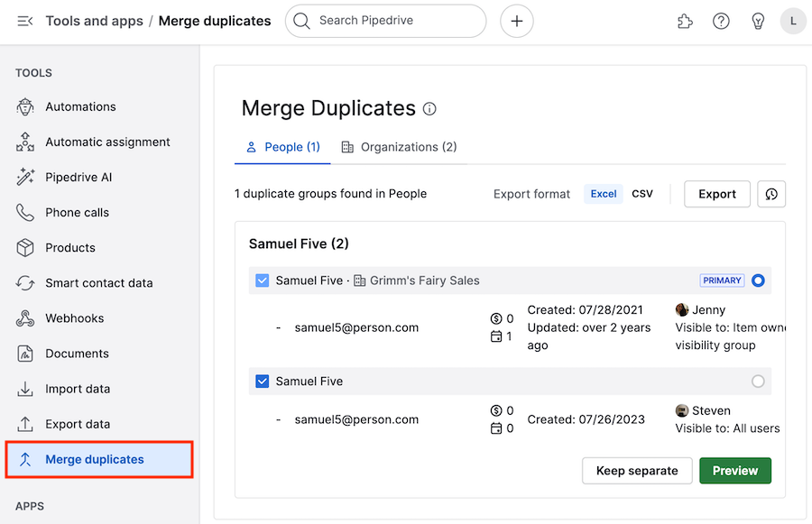The height and width of the screenshot is (524, 812).
Task: Click the PRIMARY badge
Action: tap(722, 280)
